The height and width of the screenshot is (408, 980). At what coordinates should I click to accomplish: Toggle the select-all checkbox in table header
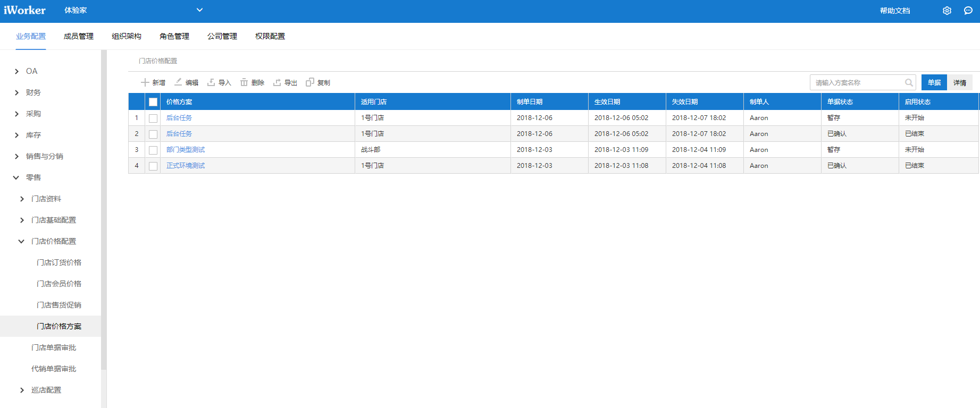click(x=153, y=102)
